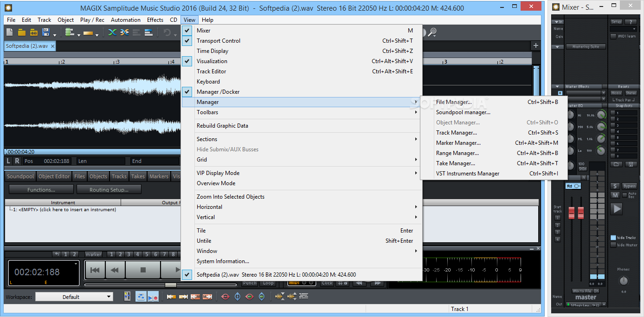This screenshot has width=644, height=317.
Task: Open the Effects menu
Action: click(155, 20)
